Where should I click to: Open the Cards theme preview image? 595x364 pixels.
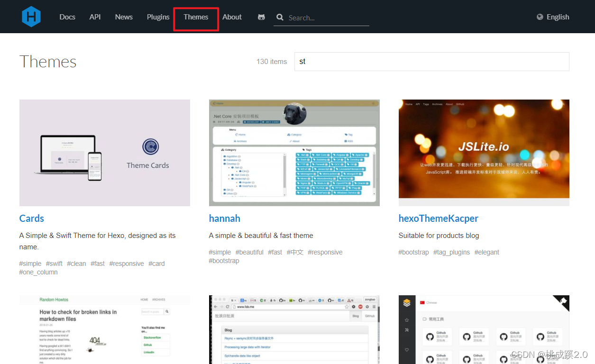105,153
